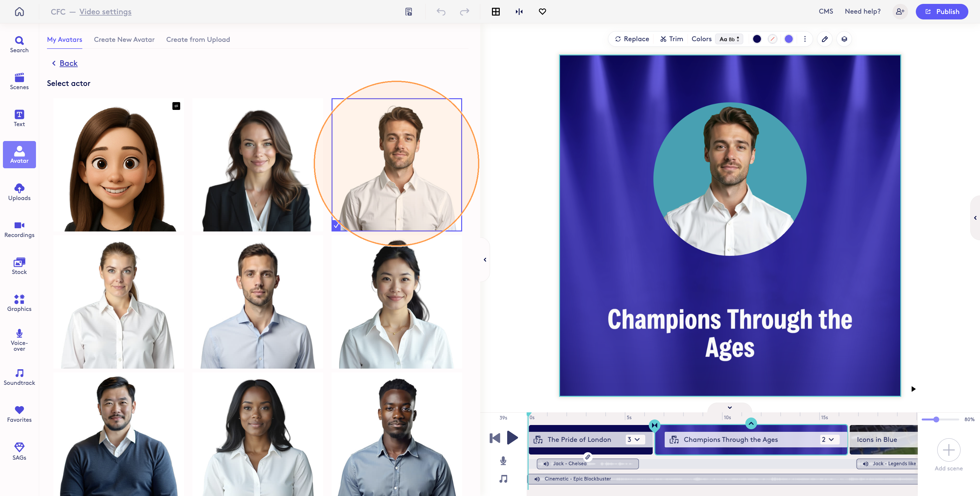Switch to Create New Avatar tab
The width and height of the screenshot is (980, 496).
124,40
